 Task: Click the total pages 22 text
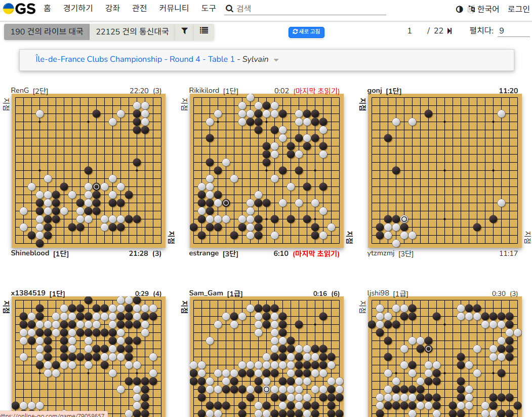pos(438,31)
